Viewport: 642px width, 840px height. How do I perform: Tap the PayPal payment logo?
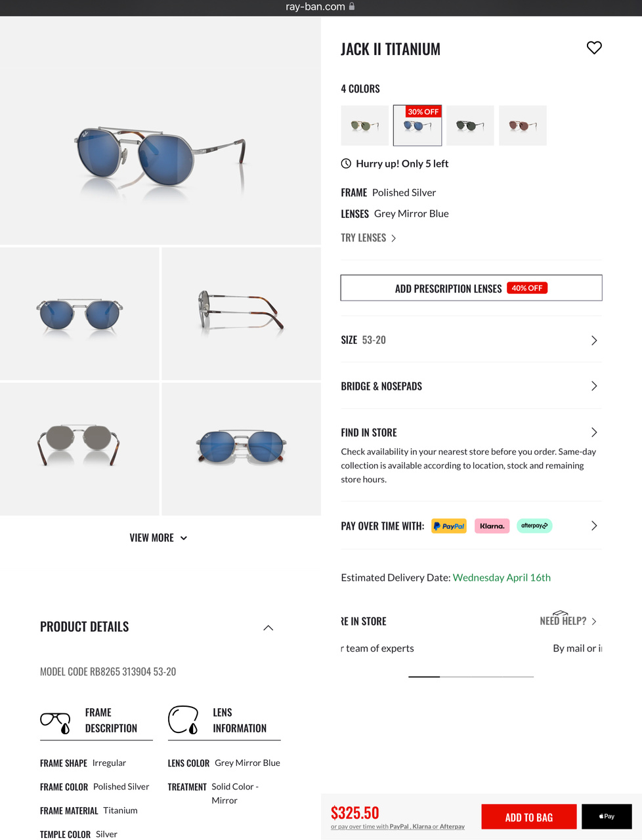(x=449, y=526)
